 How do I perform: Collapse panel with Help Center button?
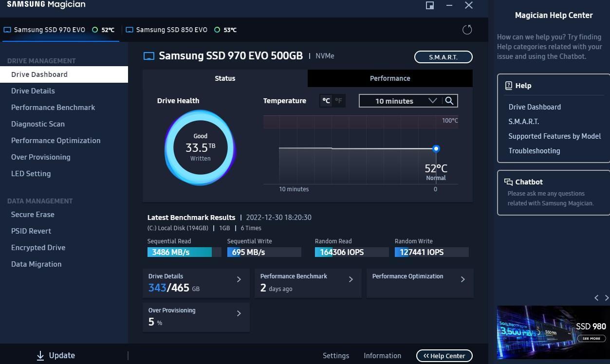[x=444, y=356]
